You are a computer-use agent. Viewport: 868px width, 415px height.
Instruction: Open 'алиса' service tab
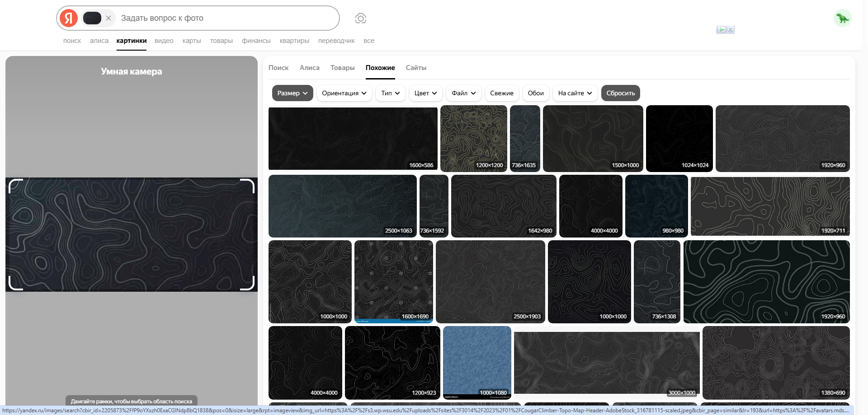tap(99, 41)
